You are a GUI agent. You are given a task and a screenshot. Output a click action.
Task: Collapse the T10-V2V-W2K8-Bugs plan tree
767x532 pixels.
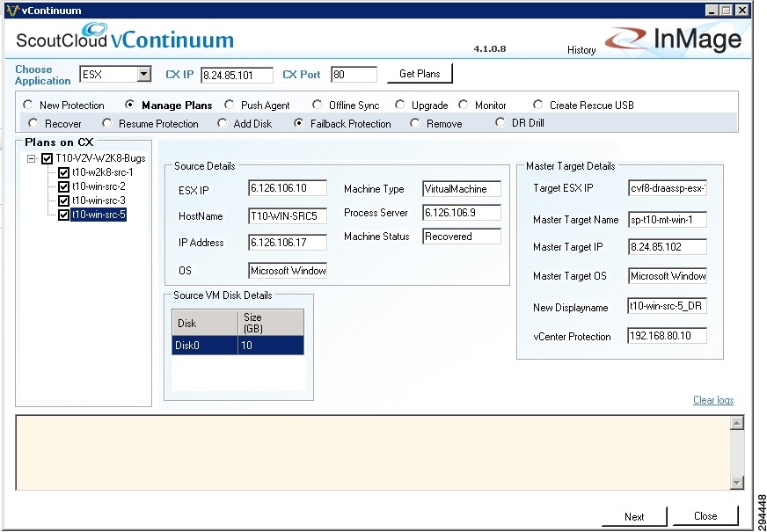point(32,158)
